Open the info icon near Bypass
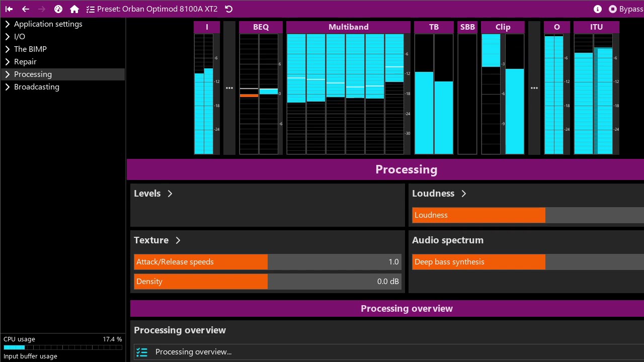 tap(598, 9)
